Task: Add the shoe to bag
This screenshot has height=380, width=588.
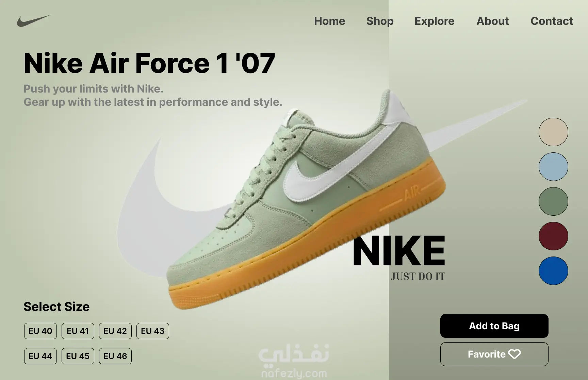Action: pos(494,326)
